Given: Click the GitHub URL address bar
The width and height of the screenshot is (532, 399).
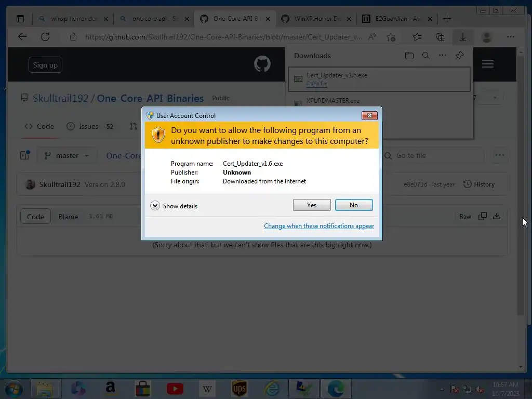Looking at the screenshot, I should click(223, 37).
